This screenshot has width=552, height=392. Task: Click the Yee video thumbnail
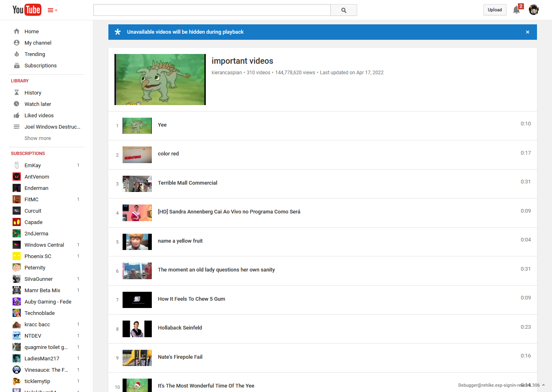(x=137, y=126)
